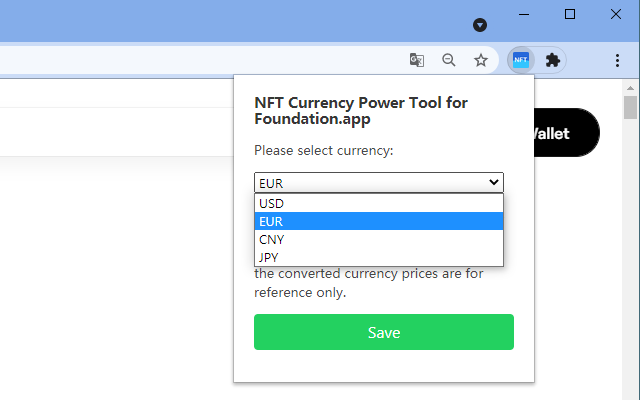Close the browser window
The image size is (640, 400).
616,14
